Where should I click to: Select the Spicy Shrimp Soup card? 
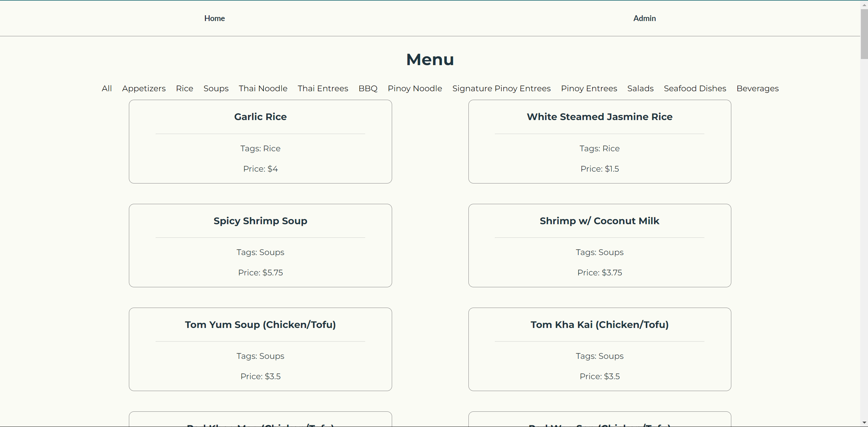(260, 245)
